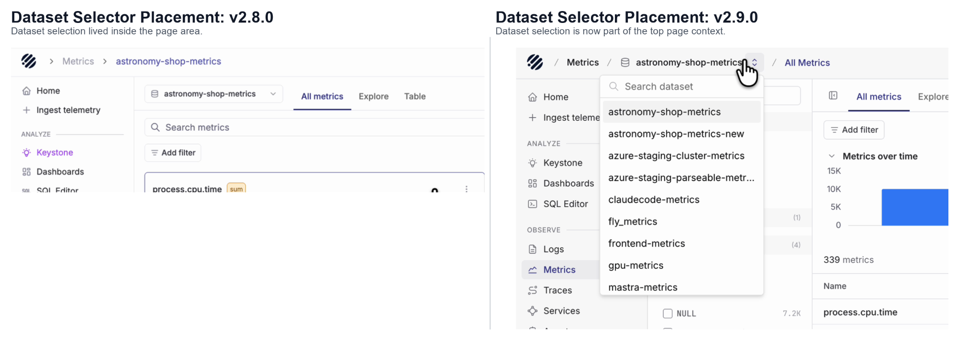Click the Name column header
The image size is (980, 340).
(835, 286)
